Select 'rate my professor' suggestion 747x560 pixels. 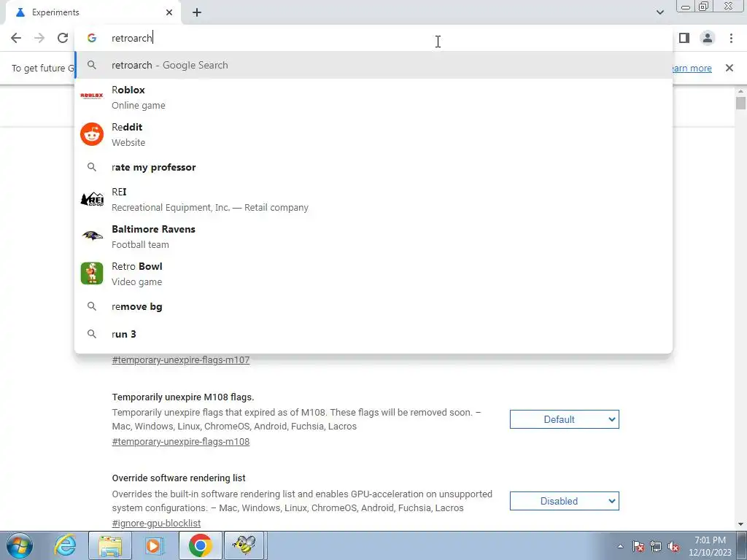tap(373, 167)
